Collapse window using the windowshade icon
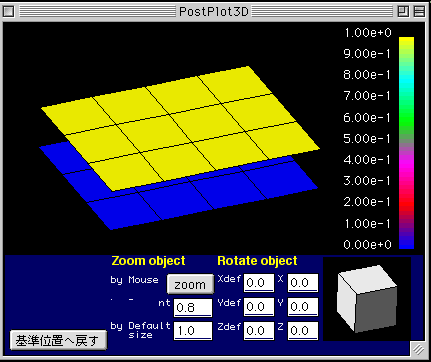This screenshot has height=362, width=431. coord(419,12)
